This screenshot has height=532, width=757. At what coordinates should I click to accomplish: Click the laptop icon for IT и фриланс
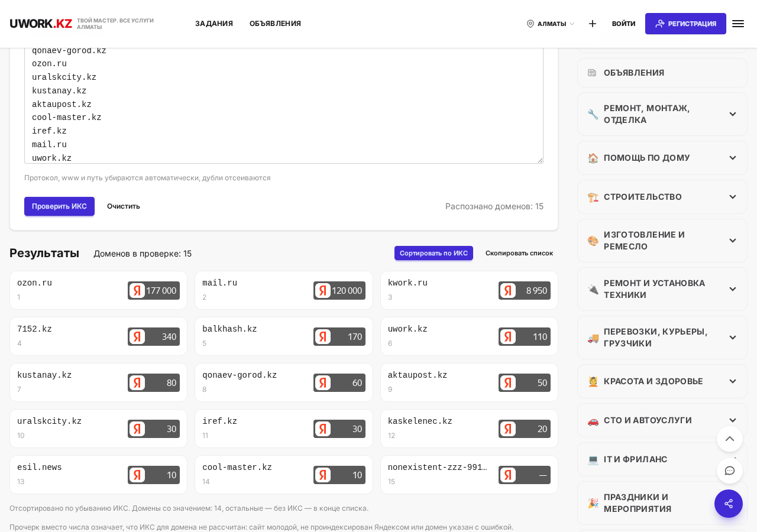coord(593,459)
